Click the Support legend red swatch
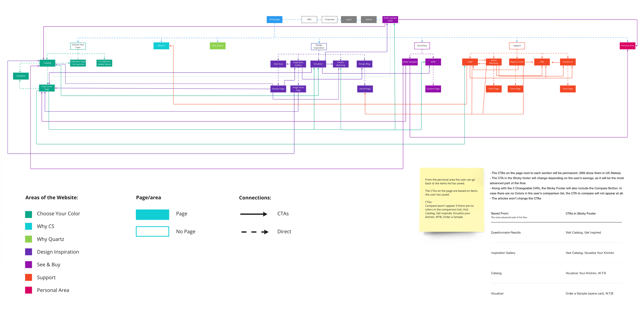This screenshot has height=310, width=644. 29,278
